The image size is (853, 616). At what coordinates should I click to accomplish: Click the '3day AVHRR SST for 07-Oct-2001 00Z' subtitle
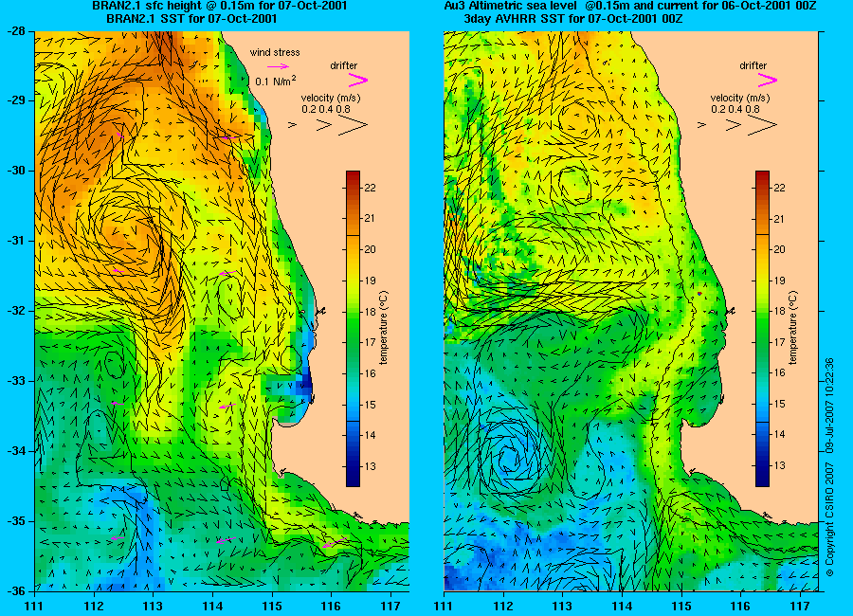coord(573,19)
